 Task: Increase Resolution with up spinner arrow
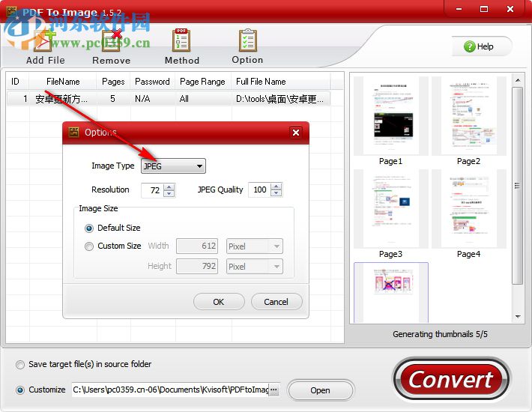[x=169, y=187]
